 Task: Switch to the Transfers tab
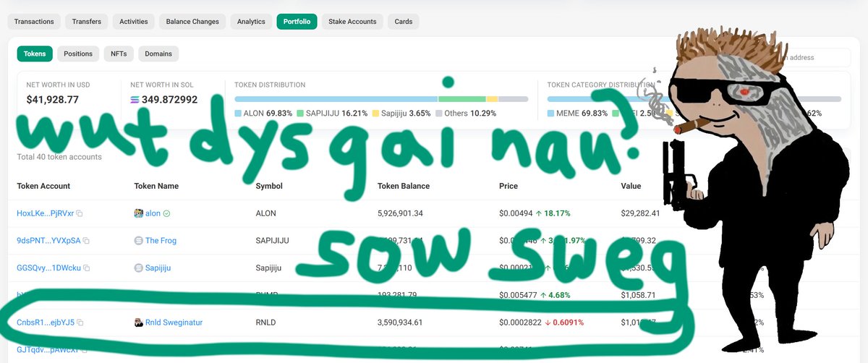87,22
